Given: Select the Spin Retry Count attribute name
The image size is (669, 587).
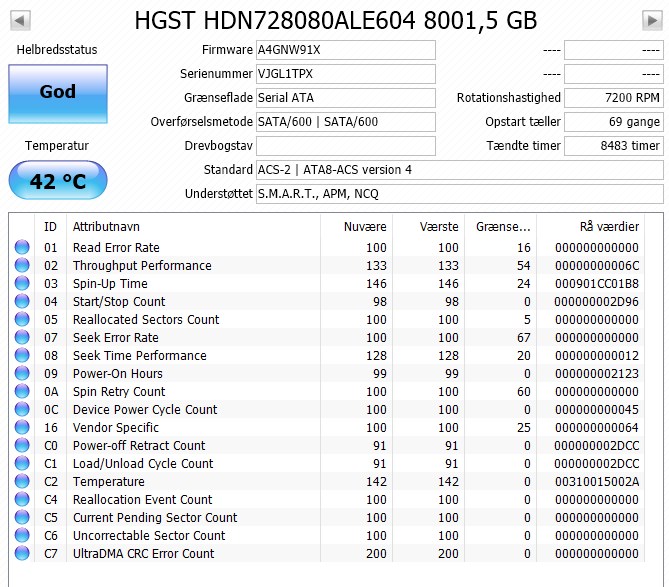Looking at the screenshot, I should pyautogui.click(x=119, y=392).
